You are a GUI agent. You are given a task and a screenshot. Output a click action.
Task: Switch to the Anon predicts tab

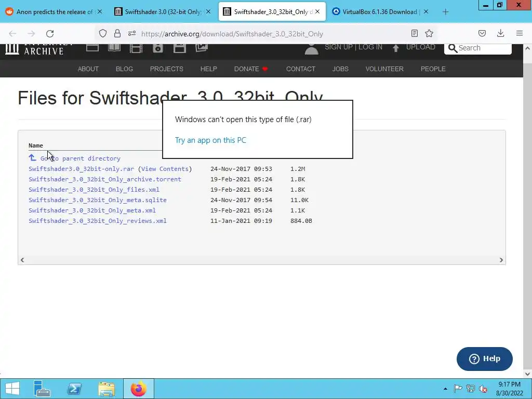click(x=54, y=12)
